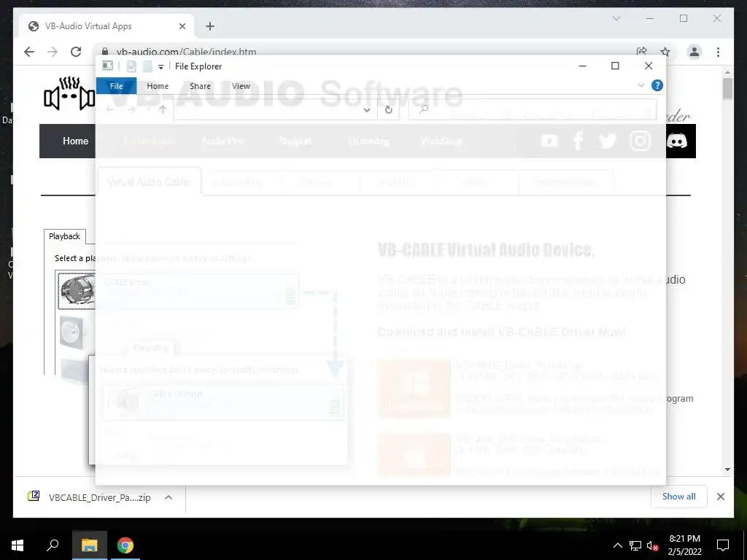The height and width of the screenshot is (560, 747).
Task: Share this page via Chrome's share icon
Action: tap(642, 52)
